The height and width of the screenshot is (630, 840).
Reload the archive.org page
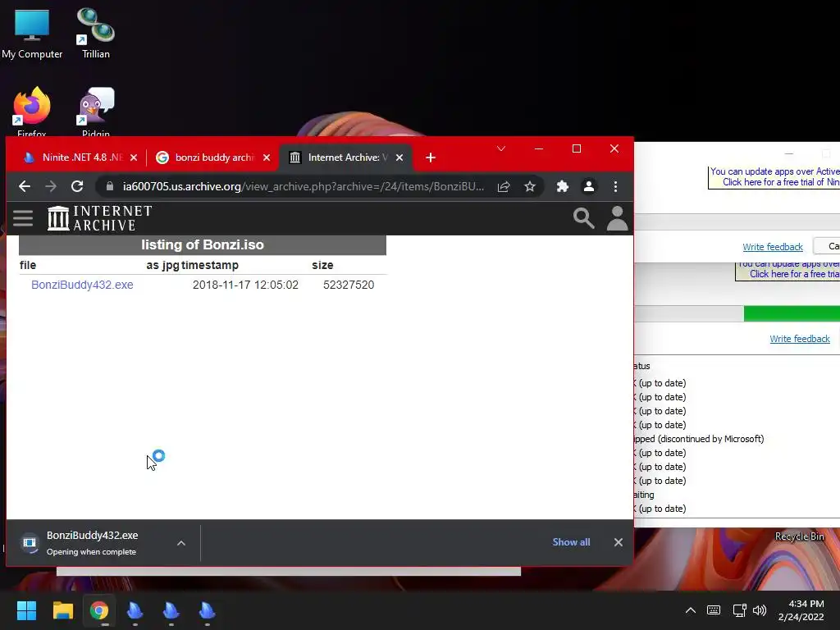tap(77, 186)
